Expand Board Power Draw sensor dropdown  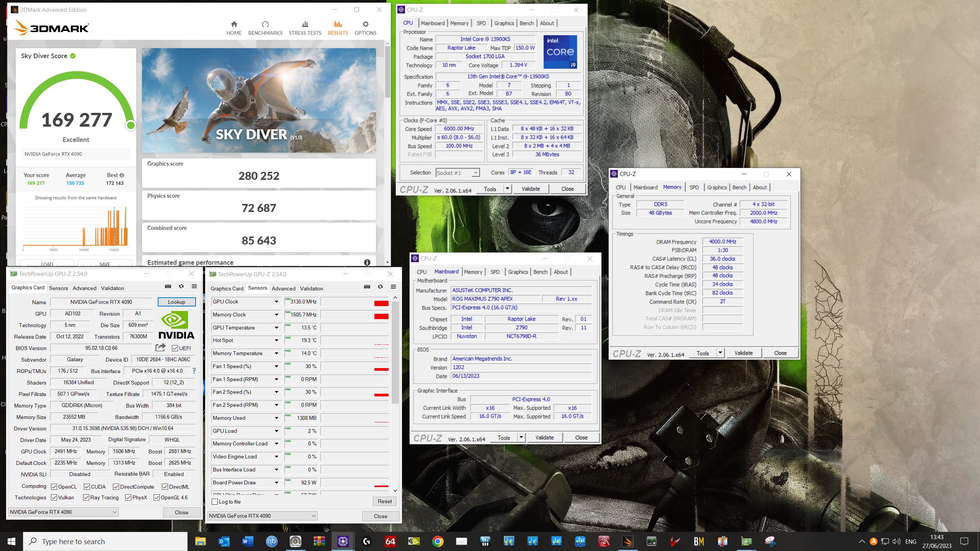click(276, 483)
